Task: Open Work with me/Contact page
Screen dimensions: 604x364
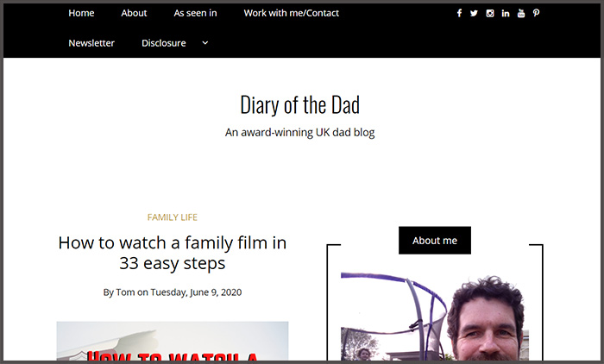Action: coord(292,13)
